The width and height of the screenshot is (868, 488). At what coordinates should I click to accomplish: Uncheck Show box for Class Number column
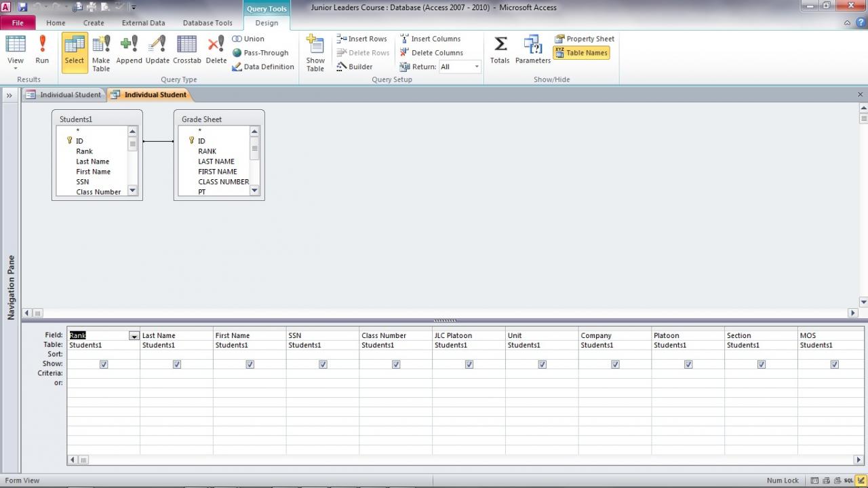click(x=396, y=364)
